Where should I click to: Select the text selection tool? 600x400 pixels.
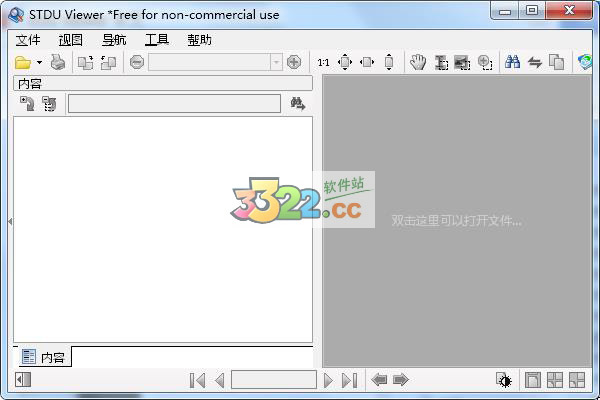[441, 62]
